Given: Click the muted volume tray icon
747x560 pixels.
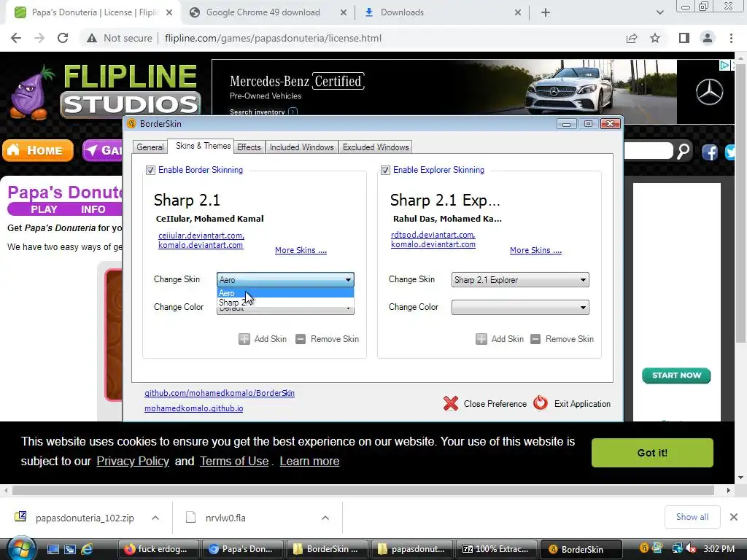Looking at the screenshot, I should point(691,548).
